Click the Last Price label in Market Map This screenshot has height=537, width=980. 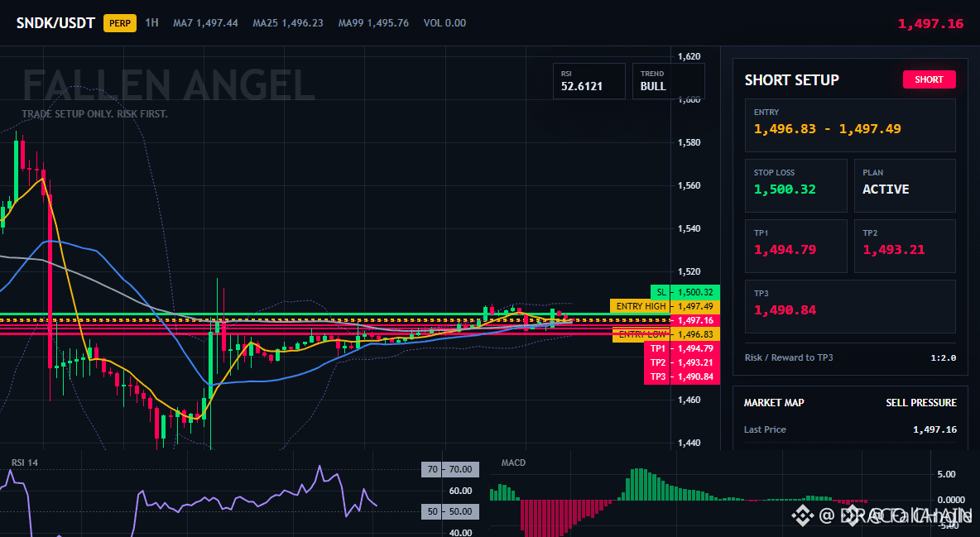765,429
